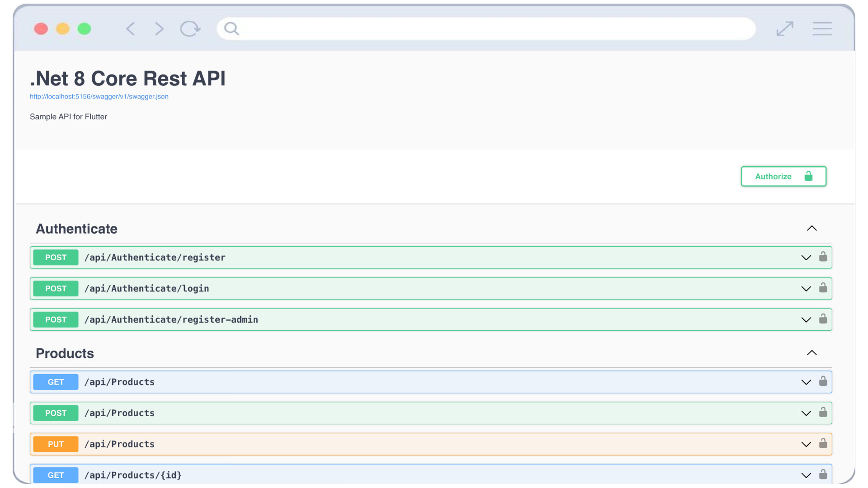This screenshot has height=488, width=868.
Task: Open the hamburger menu icon
Action: tap(822, 29)
